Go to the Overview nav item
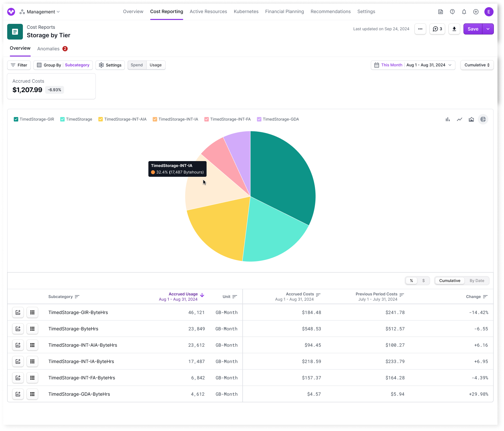The height and width of the screenshot is (431, 504). [x=133, y=12]
